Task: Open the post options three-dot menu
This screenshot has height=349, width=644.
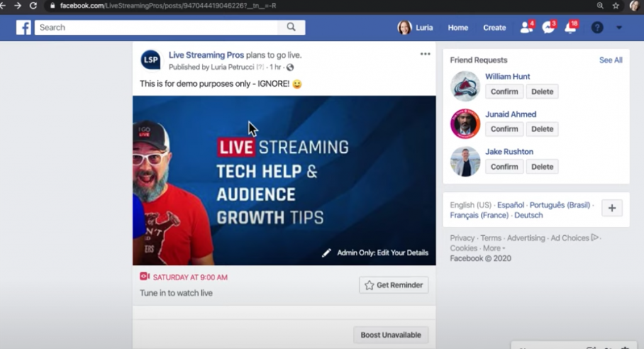Action: click(425, 54)
